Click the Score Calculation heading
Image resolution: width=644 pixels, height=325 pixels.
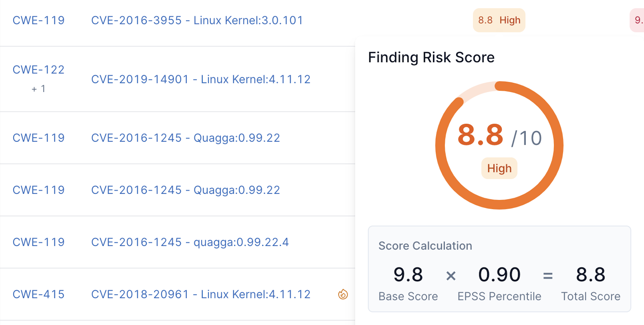click(x=425, y=246)
